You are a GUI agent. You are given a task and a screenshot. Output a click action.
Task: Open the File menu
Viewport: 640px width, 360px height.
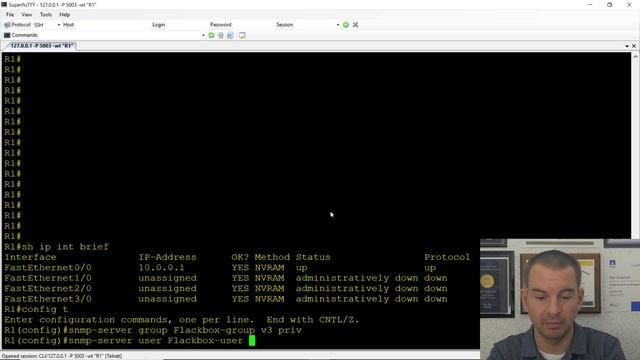(x=10, y=14)
